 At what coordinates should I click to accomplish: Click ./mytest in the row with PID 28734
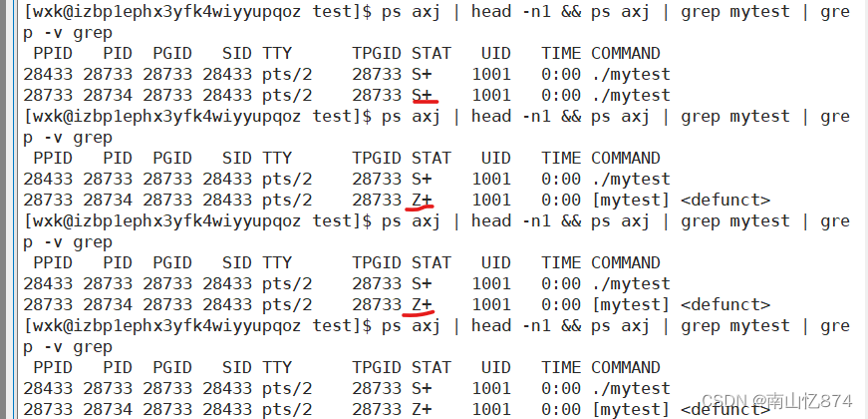(631, 96)
